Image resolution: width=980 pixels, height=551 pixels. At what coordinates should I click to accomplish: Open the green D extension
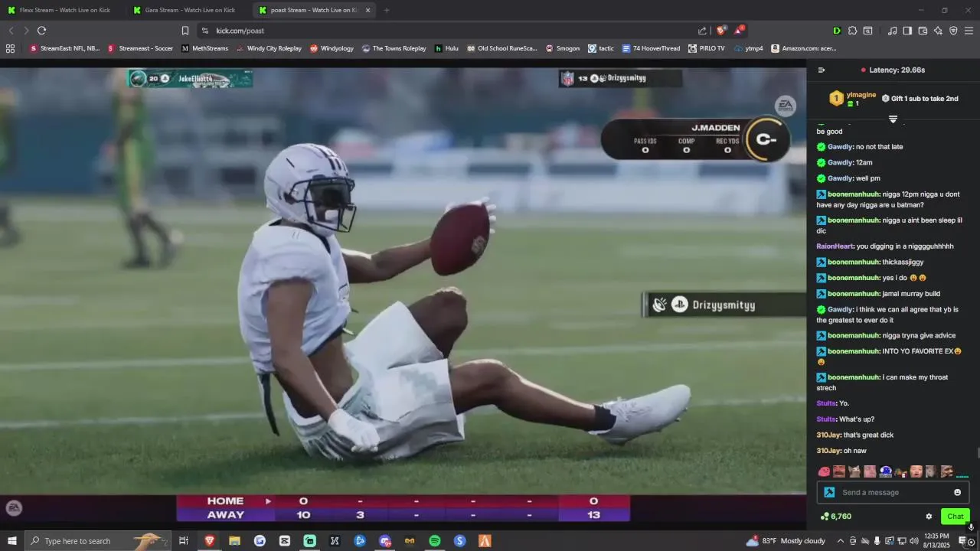click(x=837, y=31)
